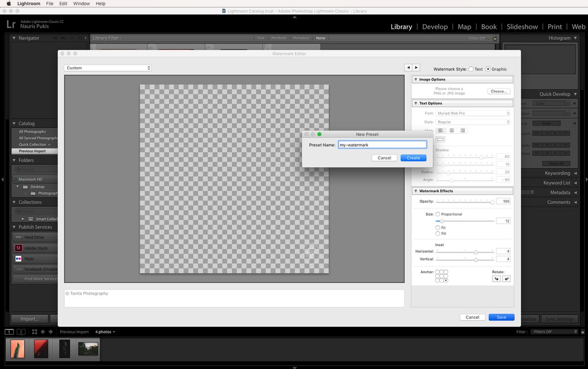Image resolution: width=588 pixels, height=369 pixels.
Task: Adjust the Vertical inset slider handle
Action: [475, 259]
